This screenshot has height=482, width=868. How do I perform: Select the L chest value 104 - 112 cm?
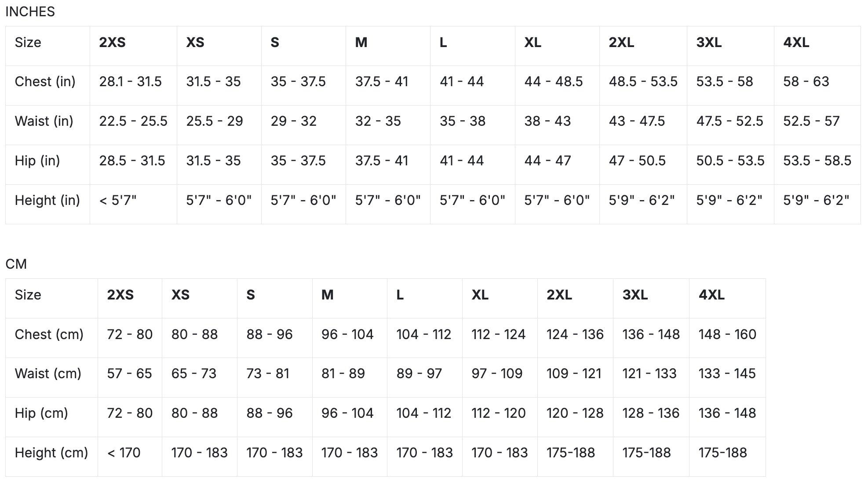click(x=423, y=335)
